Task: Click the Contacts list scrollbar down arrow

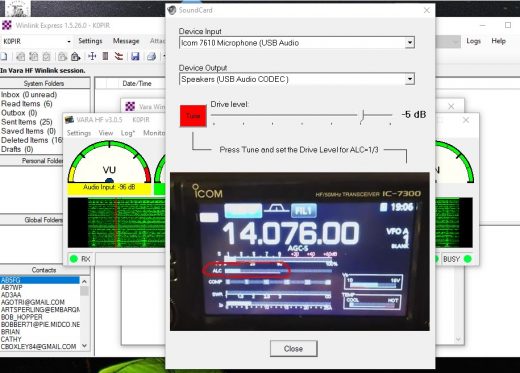Action: 85,346
